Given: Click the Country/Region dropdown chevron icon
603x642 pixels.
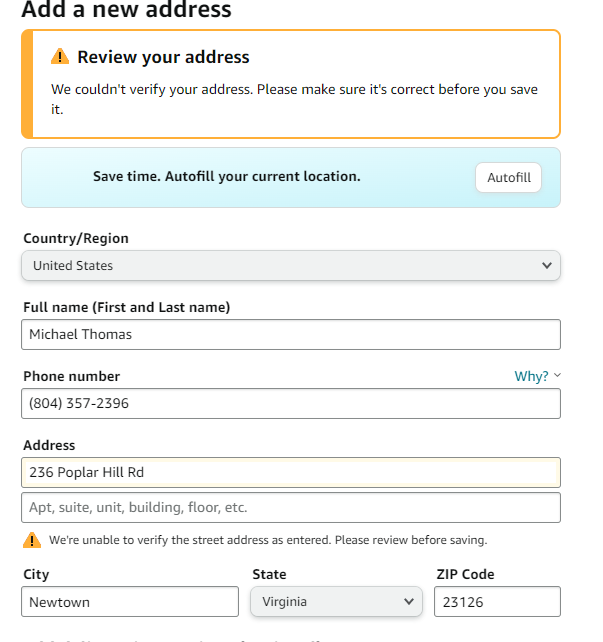Looking at the screenshot, I should (x=547, y=265).
